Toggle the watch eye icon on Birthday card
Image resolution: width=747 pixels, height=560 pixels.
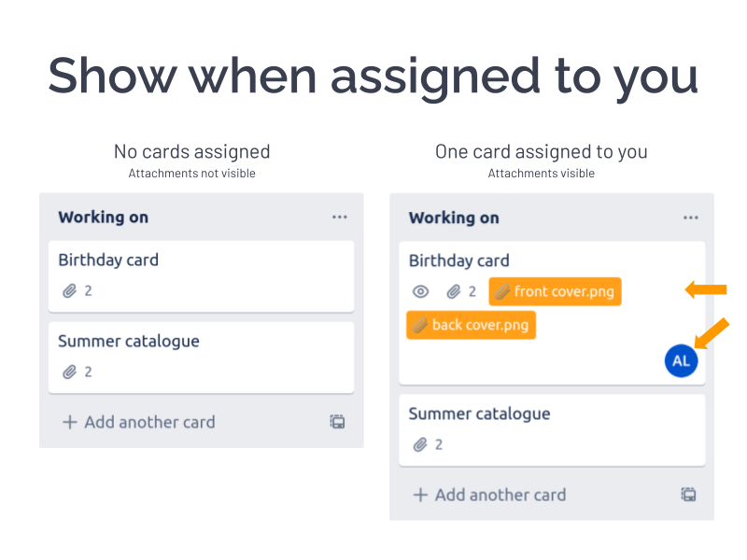[x=420, y=291]
